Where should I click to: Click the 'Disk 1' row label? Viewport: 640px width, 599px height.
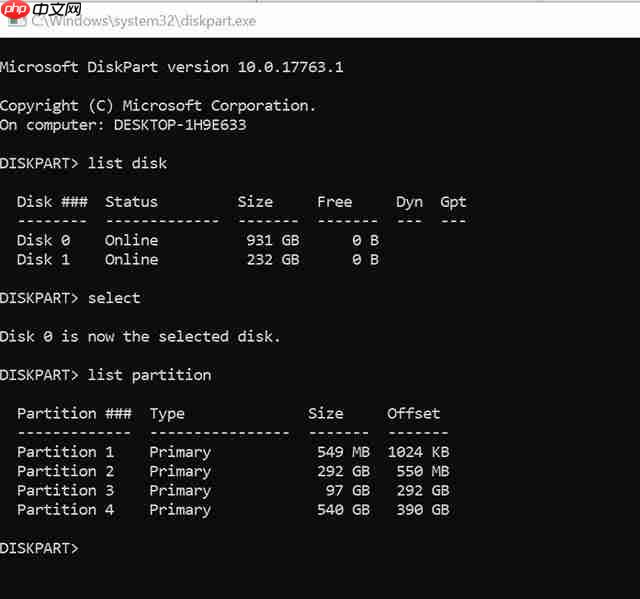[43, 260]
